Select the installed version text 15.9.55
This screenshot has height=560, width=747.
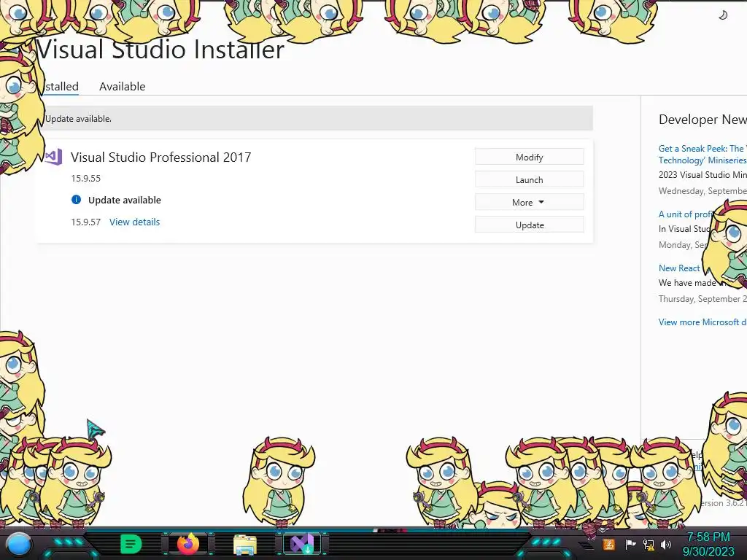[86, 178]
